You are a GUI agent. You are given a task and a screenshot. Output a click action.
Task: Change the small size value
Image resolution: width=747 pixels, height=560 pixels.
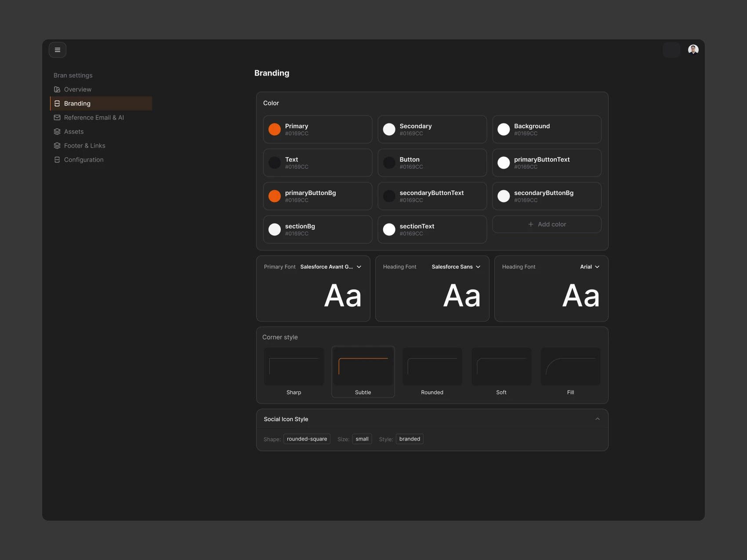(x=362, y=439)
